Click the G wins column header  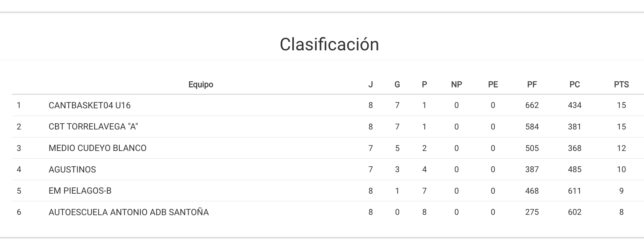[397, 85]
